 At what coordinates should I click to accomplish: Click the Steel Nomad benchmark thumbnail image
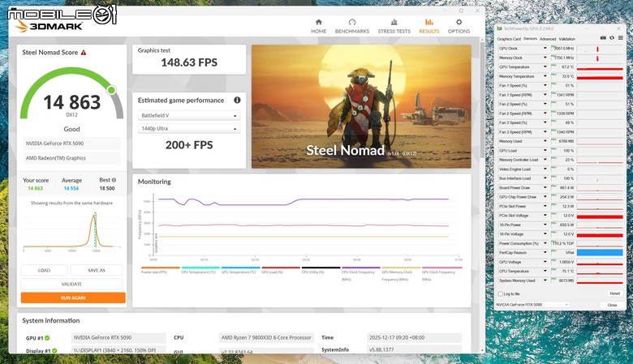click(x=361, y=106)
